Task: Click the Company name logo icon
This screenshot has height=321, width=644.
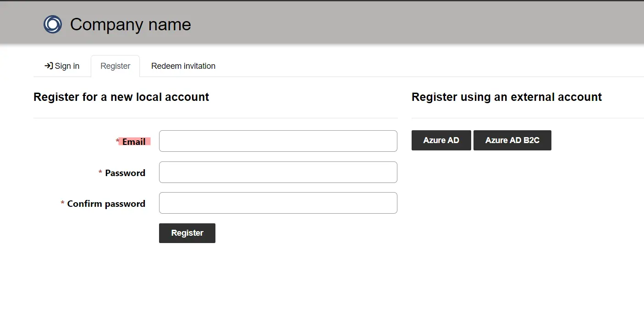Action: 52,24
